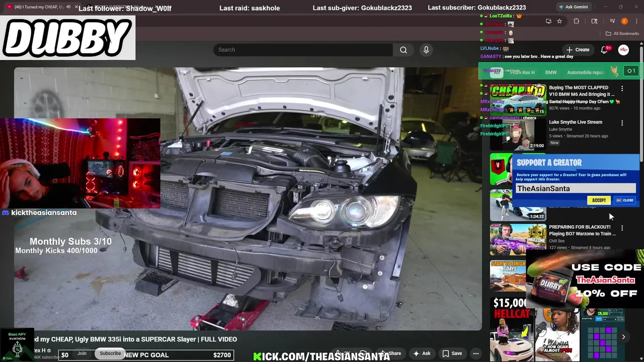Select the From Rex H chip
The height and width of the screenshot is (362, 644).
tap(522, 72)
